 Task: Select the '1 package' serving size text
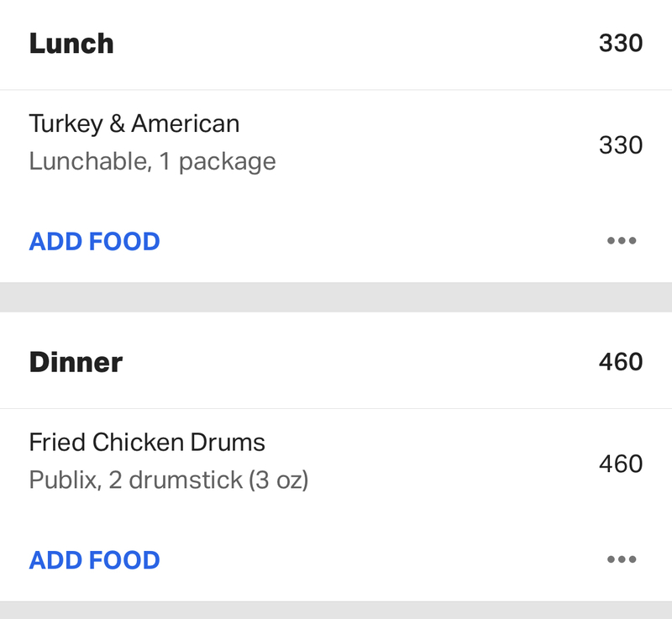pos(218,162)
